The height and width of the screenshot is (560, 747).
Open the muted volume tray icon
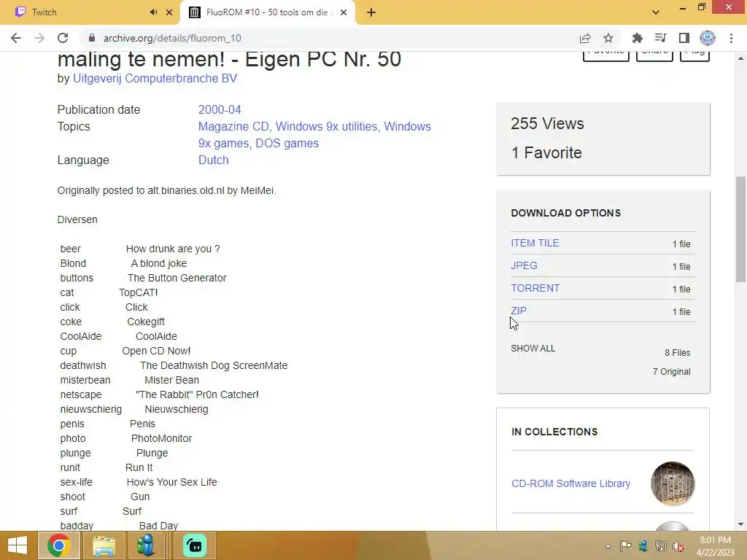(x=678, y=545)
